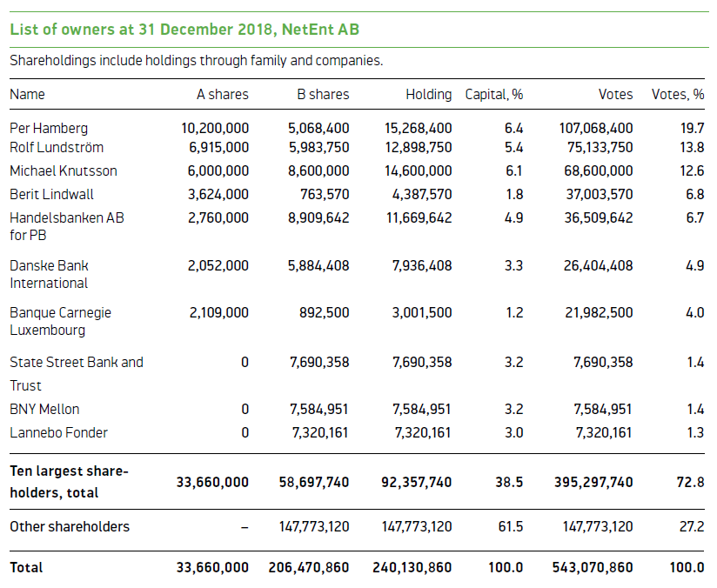Click Lannebo Fonder's B shares 7,320,161
717x588 pixels.
(x=320, y=432)
